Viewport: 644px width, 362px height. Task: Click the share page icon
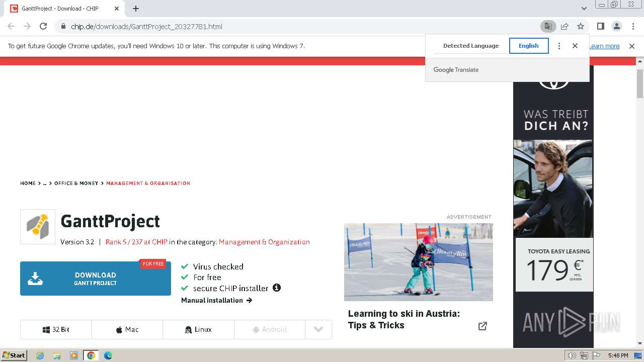tap(565, 26)
